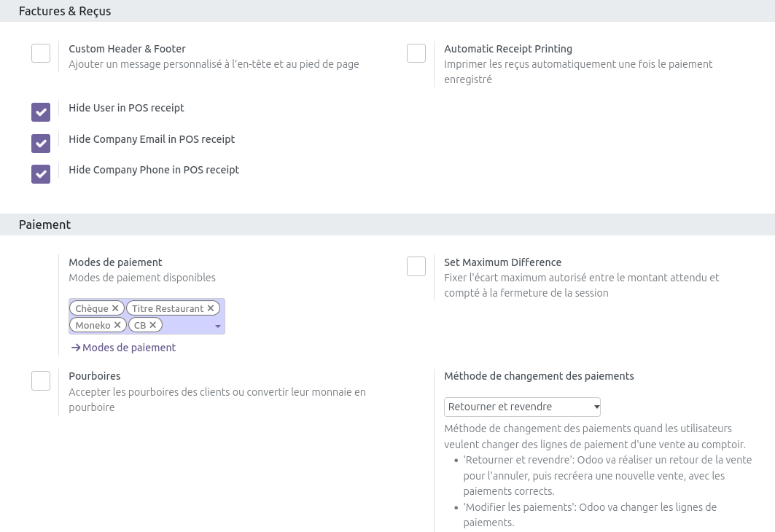Remove the Titre Restaurant tag
Viewport: 775px width, 532px height.
[211, 308]
